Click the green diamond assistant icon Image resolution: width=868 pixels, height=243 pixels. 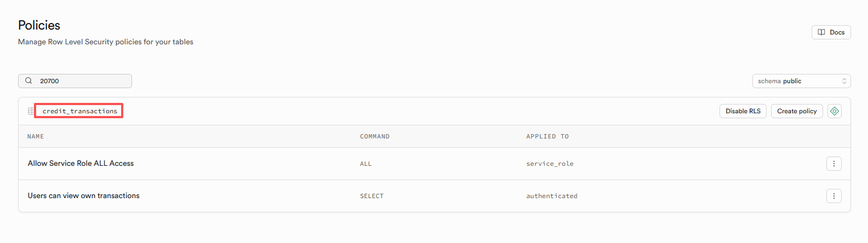834,111
